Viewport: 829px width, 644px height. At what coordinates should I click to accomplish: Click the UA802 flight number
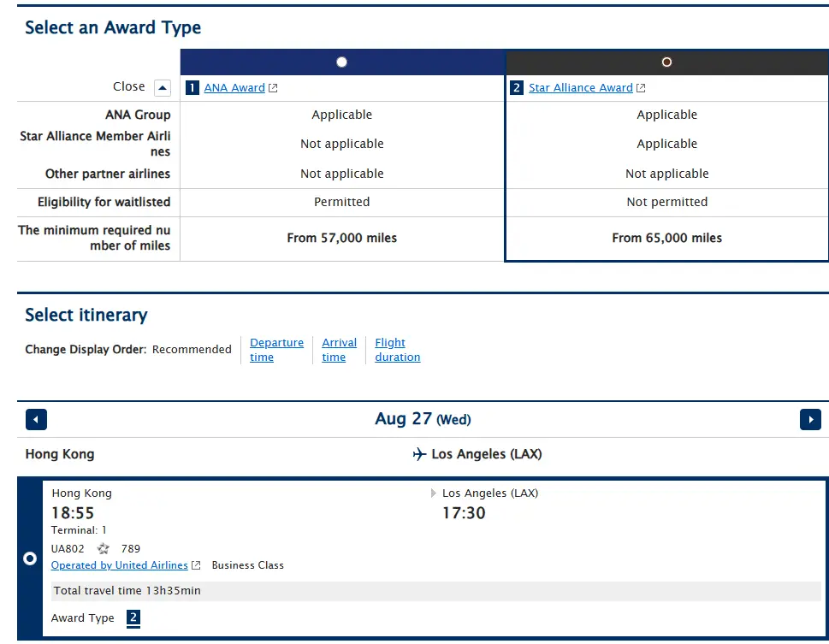point(68,549)
